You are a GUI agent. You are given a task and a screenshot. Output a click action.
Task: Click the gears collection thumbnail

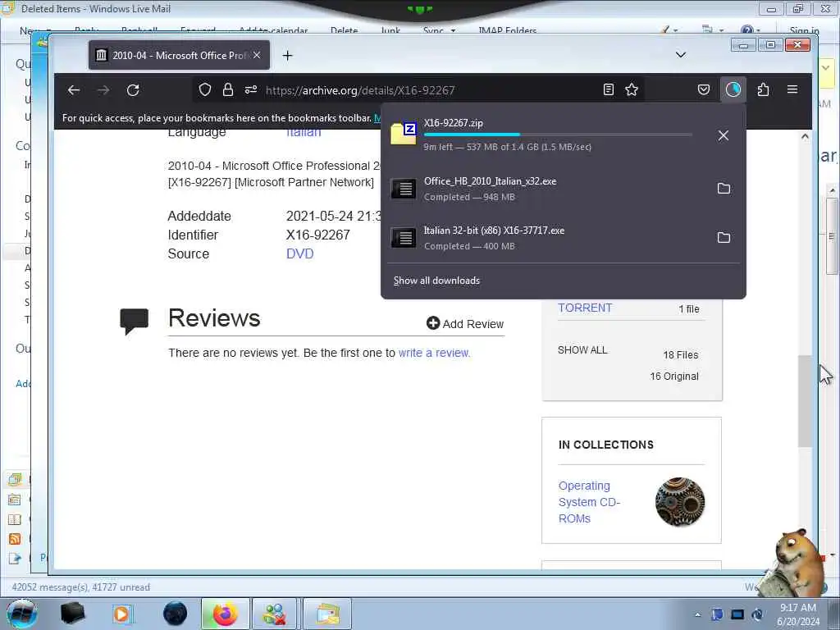[680, 502]
